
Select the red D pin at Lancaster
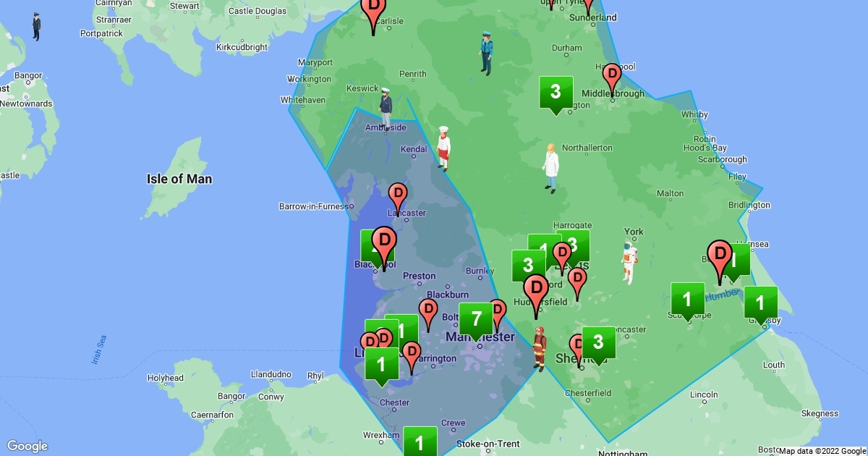click(398, 195)
